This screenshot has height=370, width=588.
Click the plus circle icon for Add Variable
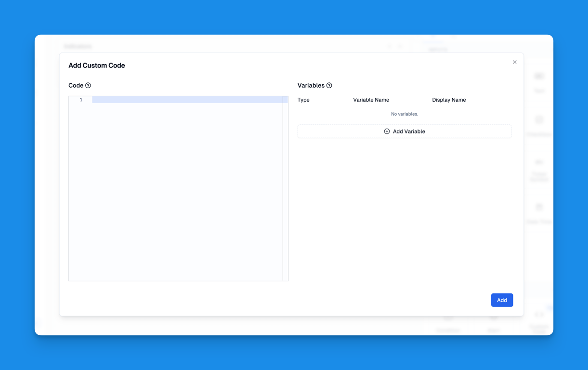387,132
